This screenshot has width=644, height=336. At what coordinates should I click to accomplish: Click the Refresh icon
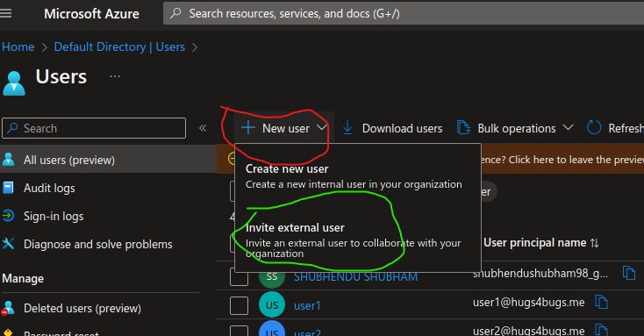pos(594,128)
